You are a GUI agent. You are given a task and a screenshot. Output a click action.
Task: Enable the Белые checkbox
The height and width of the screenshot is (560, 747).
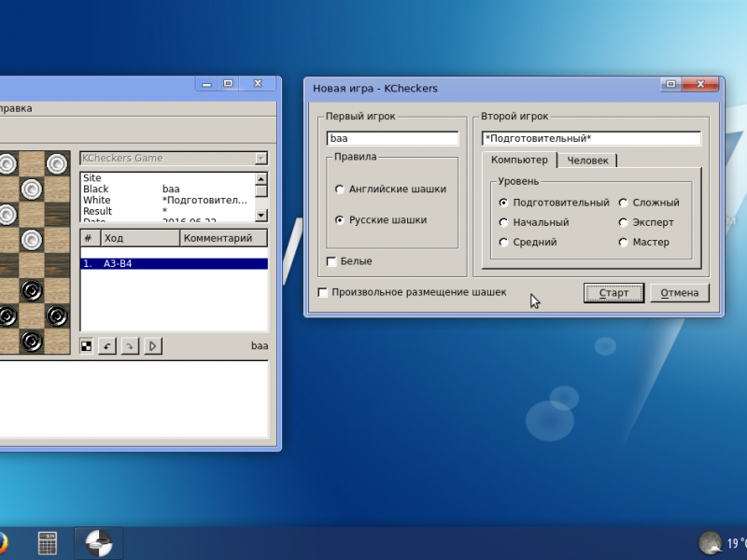[x=349, y=261]
